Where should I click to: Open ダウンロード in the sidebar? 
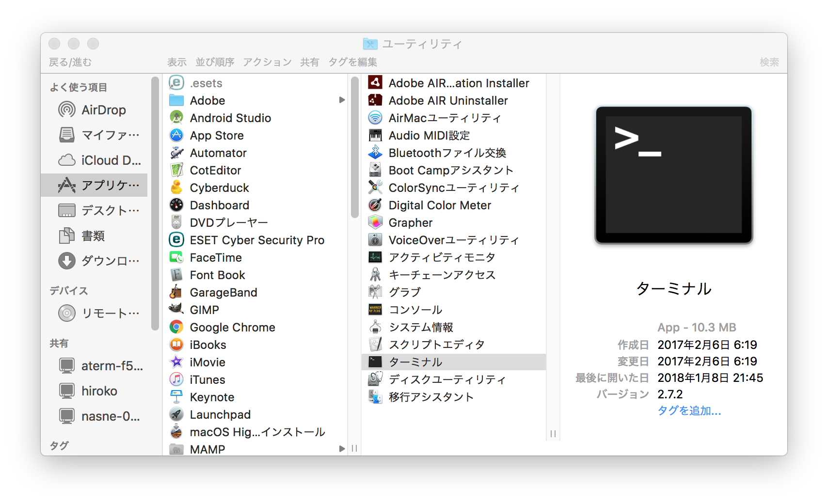(94, 261)
